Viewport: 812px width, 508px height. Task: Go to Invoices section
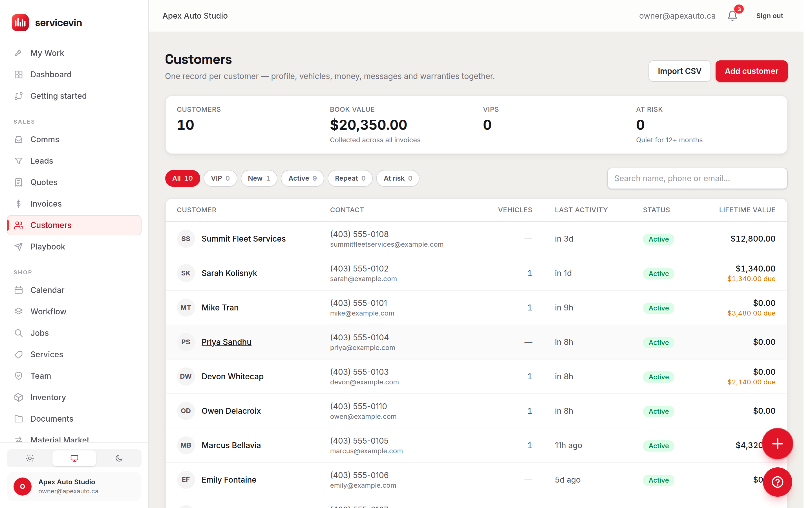(x=74, y=204)
